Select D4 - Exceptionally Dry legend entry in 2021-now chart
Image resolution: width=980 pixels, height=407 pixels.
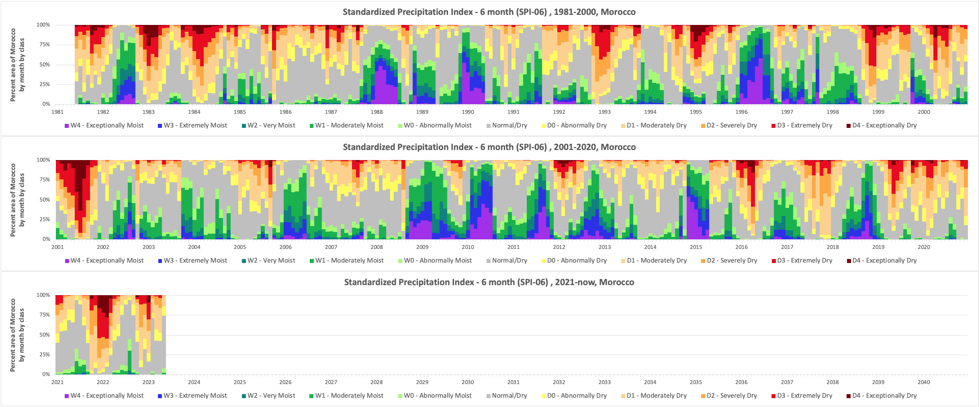[882, 396]
